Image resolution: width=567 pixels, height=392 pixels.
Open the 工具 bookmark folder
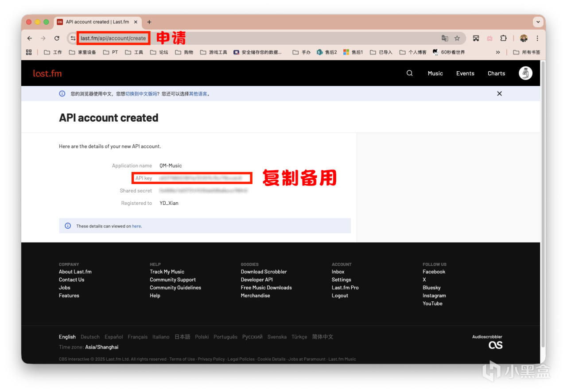pos(134,52)
